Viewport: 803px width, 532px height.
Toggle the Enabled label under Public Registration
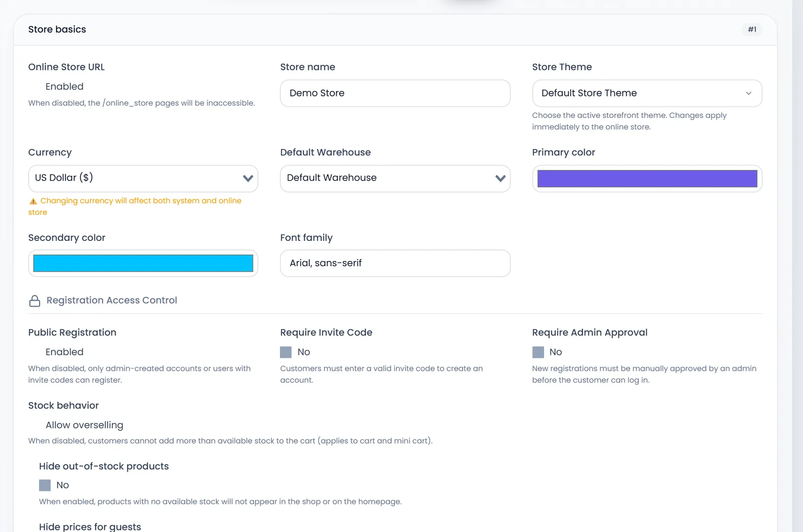(x=64, y=352)
